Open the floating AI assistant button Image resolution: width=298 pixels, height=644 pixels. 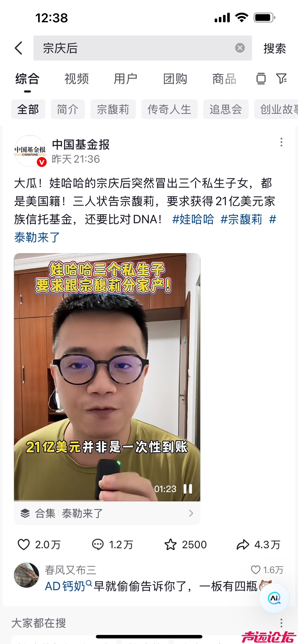tap(274, 598)
